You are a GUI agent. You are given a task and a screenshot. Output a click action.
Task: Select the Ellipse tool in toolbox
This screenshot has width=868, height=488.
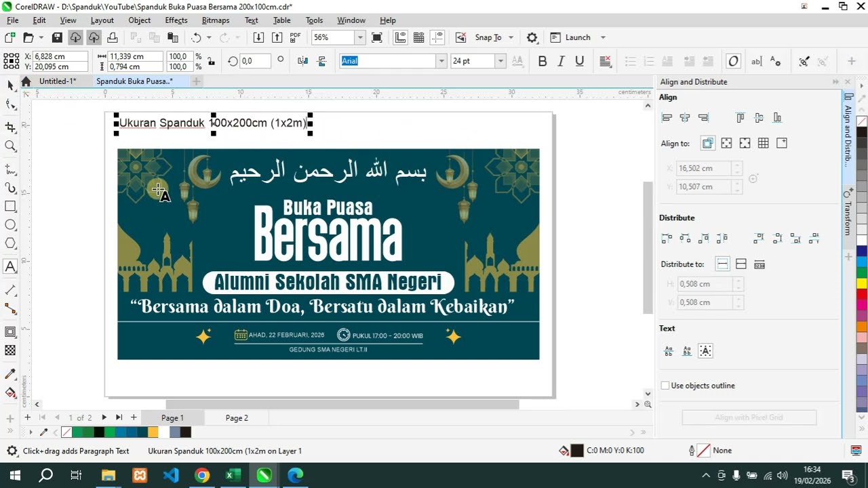coord(10,225)
